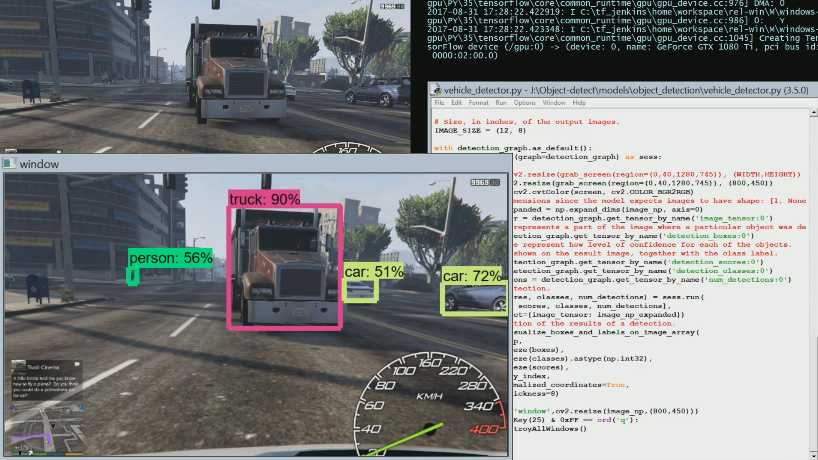Click the 'car: 72%' detection label
Viewport: 818px width, 460px height.
point(472,275)
